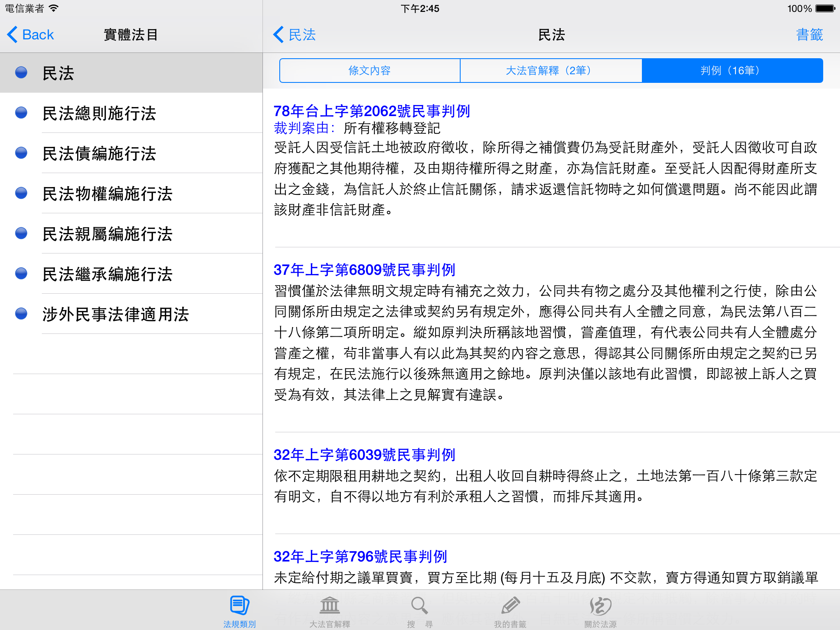
Task: Switch to the 條文內容 segment
Action: pos(370,71)
